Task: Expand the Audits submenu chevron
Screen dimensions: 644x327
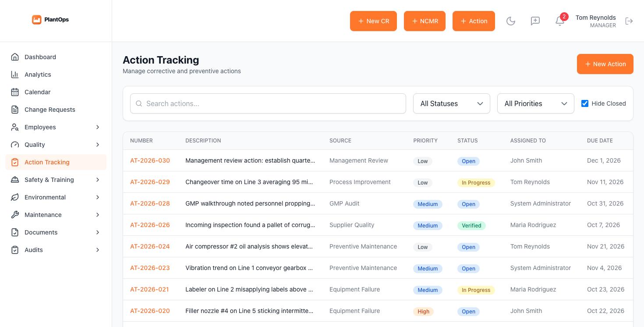Action: coord(98,250)
